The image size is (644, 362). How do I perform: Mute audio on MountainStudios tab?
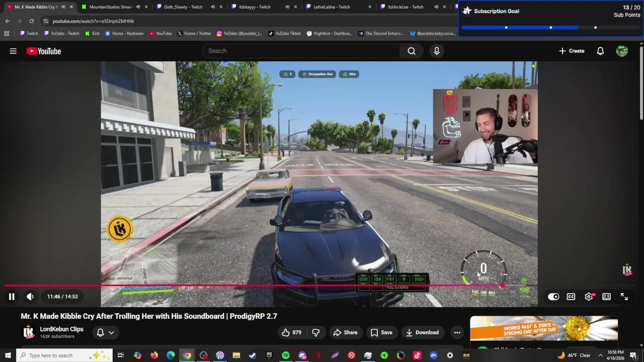138,7
